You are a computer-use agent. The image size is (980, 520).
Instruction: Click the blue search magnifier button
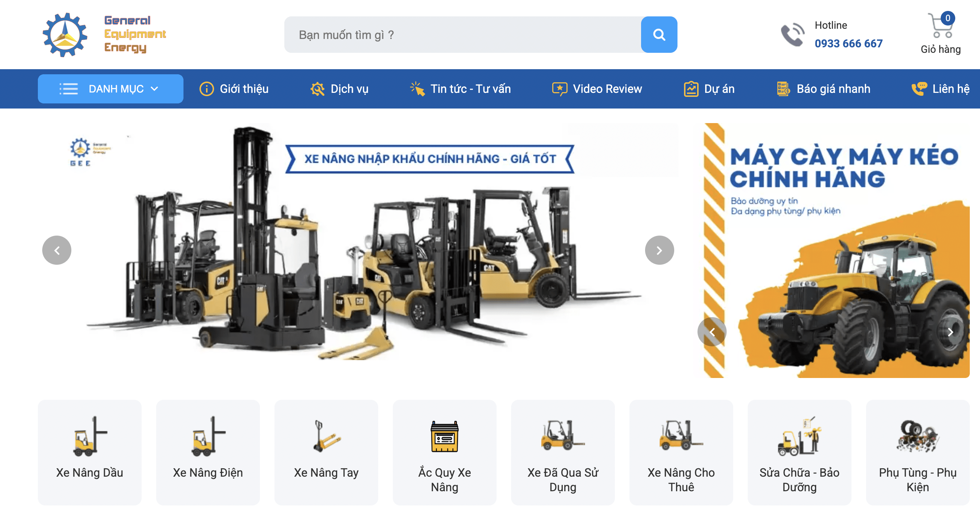click(x=659, y=35)
